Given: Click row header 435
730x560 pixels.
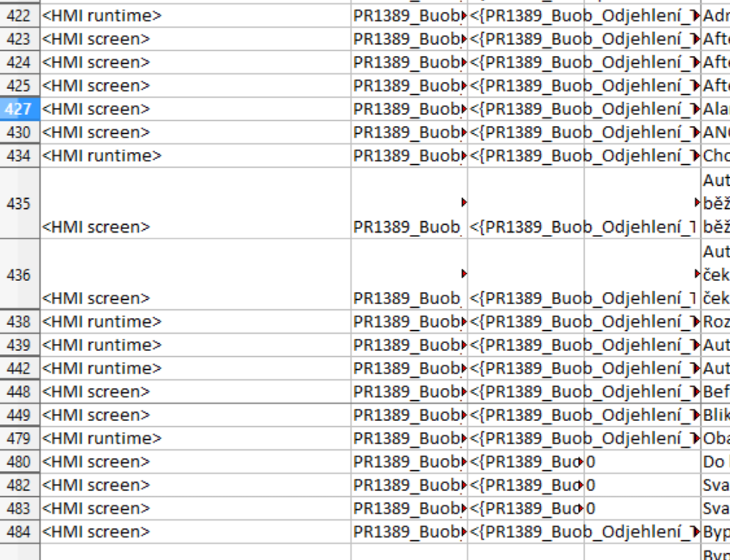Looking at the screenshot, I should pyautogui.click(x=18, y=204).
